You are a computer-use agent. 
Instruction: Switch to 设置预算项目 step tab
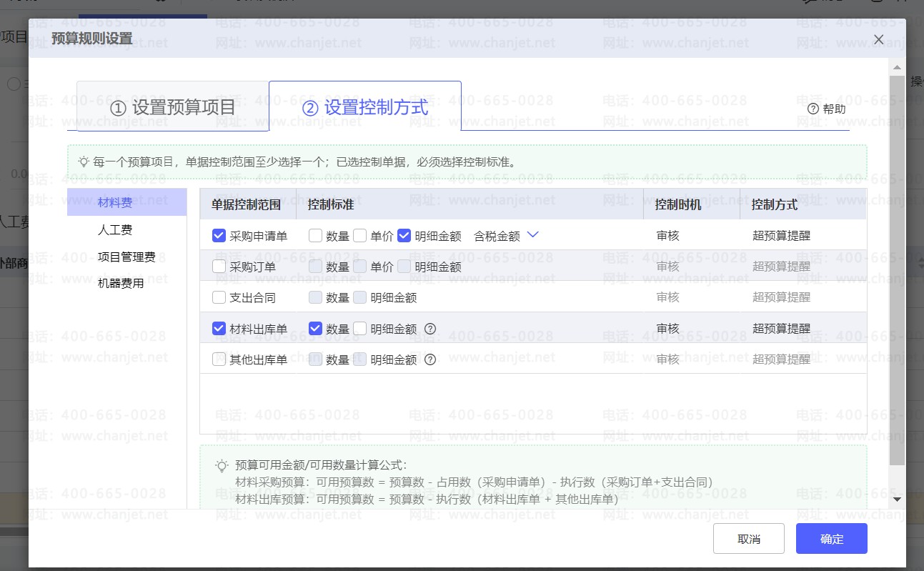[173, 107]
